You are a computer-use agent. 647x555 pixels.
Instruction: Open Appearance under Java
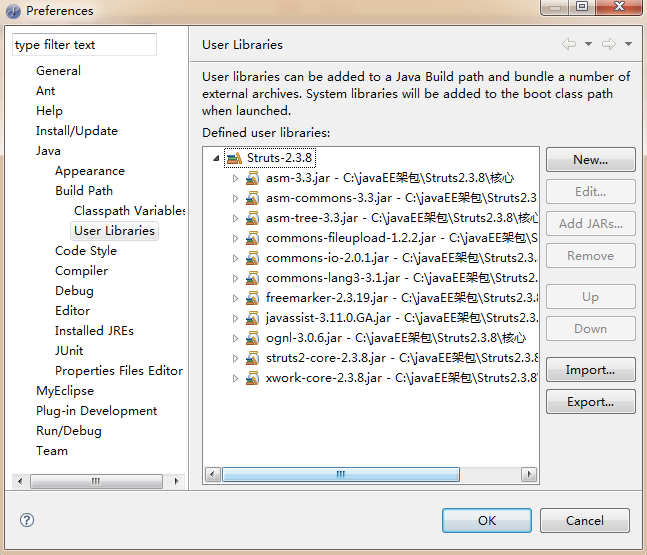pyautogui.click(x=90, y=171)
